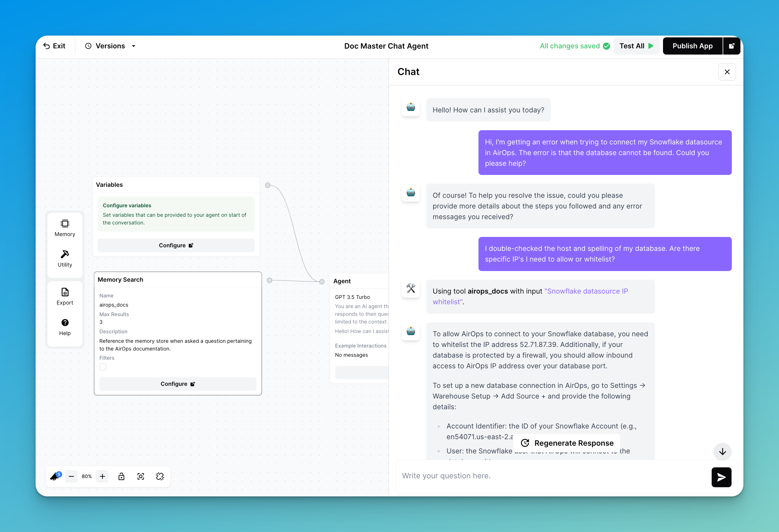The image size is (779, 532).
Task: Lock the canvas with padlock icon
Action: click(121, 476)
